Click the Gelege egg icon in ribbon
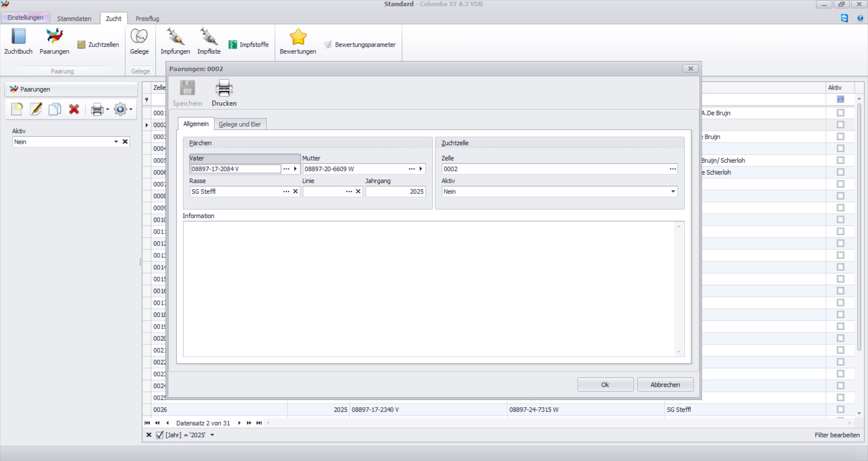 click(139, 37)
